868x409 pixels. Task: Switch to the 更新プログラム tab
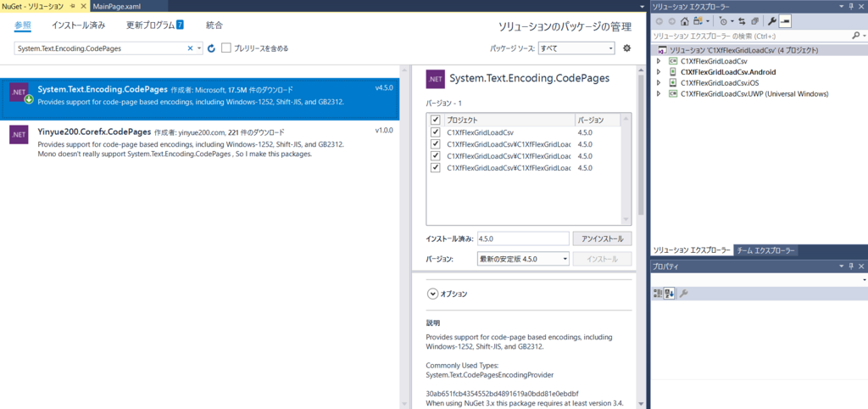point(154,25)
